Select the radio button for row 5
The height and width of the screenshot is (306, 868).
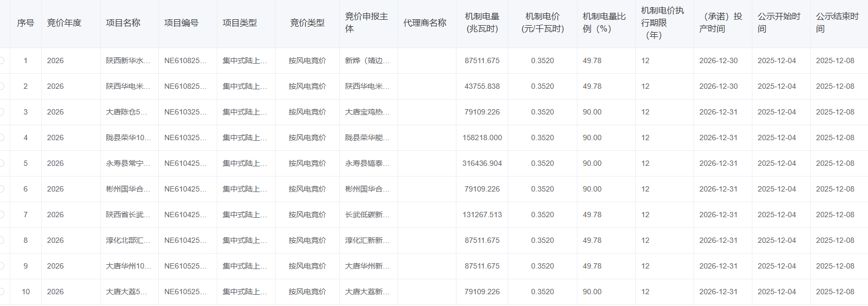click(x=2, y=163)
